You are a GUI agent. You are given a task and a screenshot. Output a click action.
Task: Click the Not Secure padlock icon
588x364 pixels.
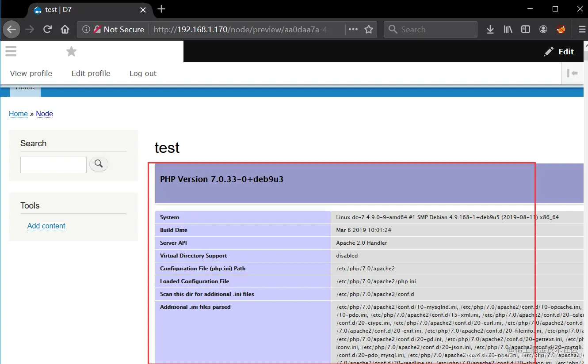coord(97,30)
